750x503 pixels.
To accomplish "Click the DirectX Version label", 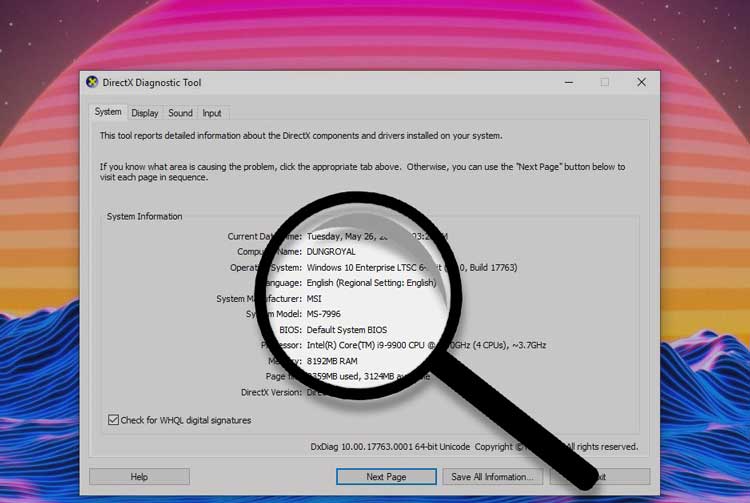I will 271,392.
